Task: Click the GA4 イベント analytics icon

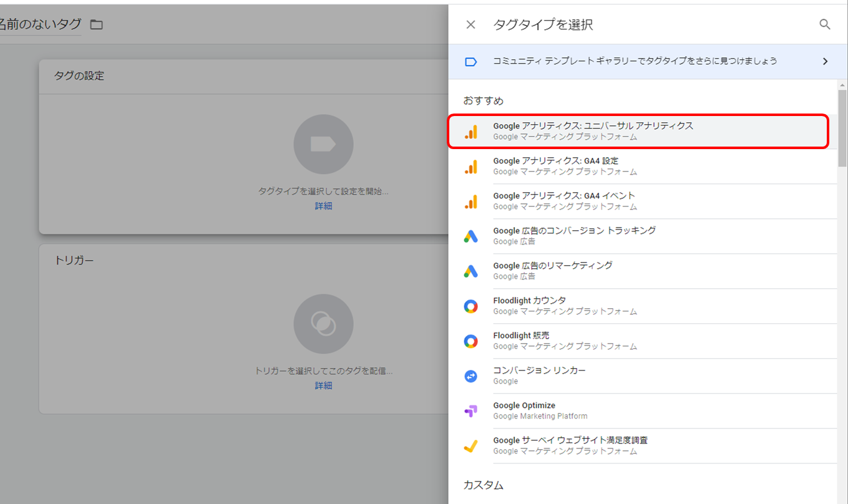Action: tap(471, 201)
